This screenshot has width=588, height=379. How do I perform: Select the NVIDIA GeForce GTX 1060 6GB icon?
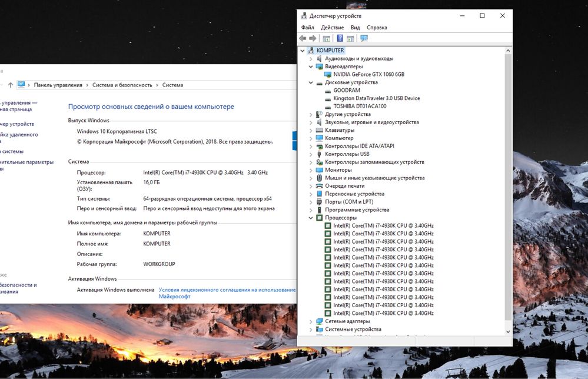tap(327, 74)
